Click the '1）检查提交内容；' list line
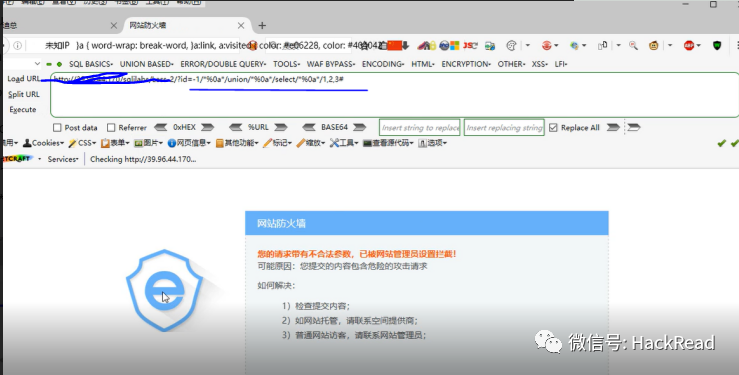This screenshot has height=375, width=739. click(316, 306)
